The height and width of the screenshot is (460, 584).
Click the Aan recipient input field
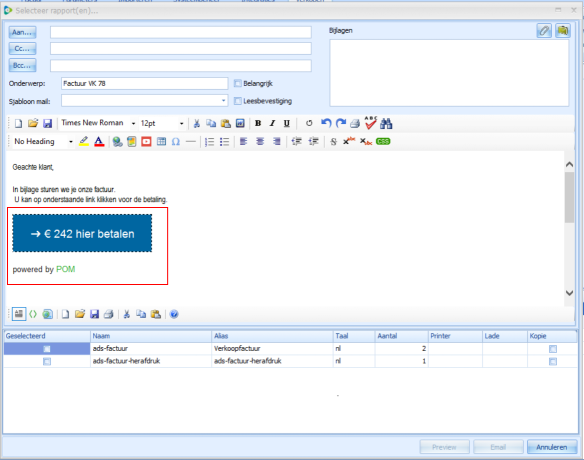point(181,32)
